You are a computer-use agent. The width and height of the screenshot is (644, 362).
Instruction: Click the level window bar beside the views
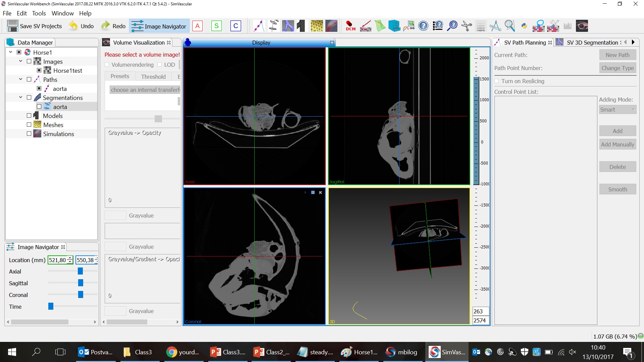click(476, 131)
